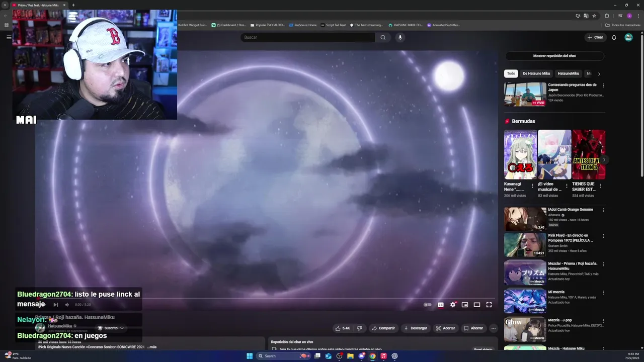Open Mezclar Prisma mix thumbnail

pyautogui.click(x=525, y=273)
